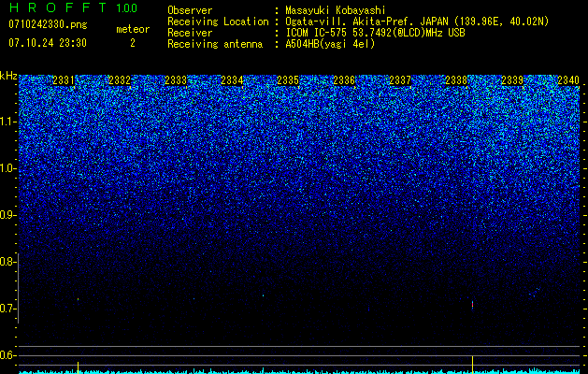
Task: Click the 0.9 kHz frequency axis label
Action: (7, 215)
